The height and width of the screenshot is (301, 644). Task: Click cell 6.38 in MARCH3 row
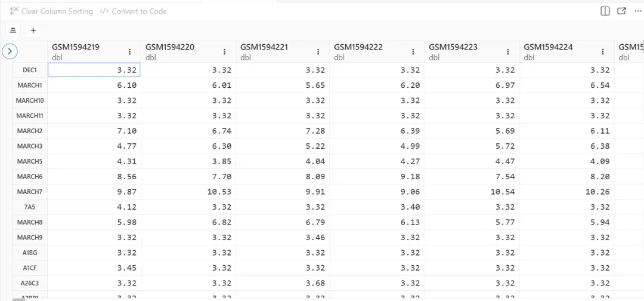(566, 146)
